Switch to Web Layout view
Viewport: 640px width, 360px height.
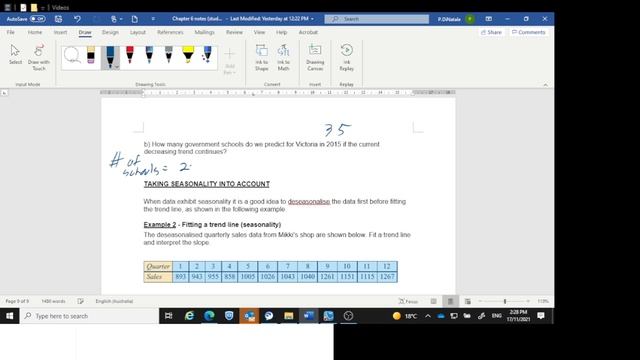[x=467, y=301]
